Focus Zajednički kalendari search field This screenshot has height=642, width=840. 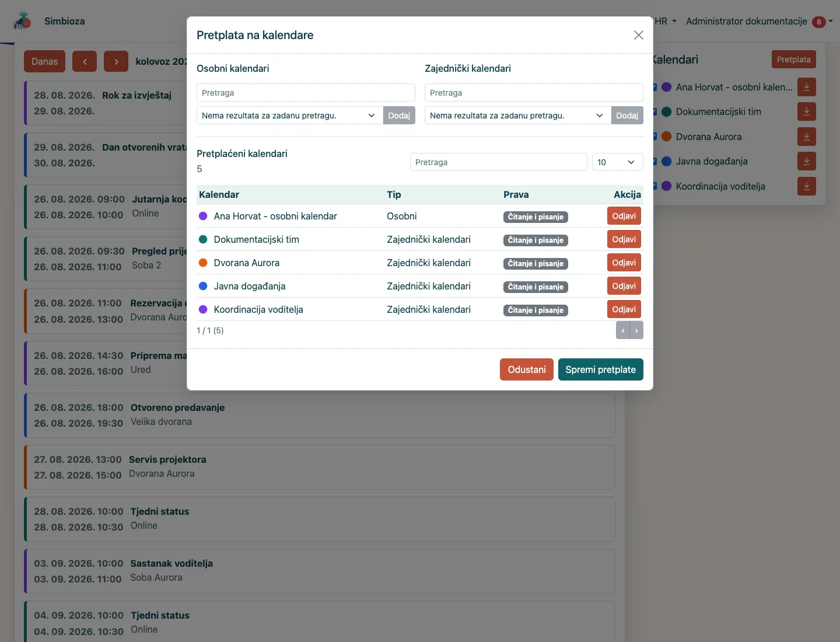click(x=534, y=93)
